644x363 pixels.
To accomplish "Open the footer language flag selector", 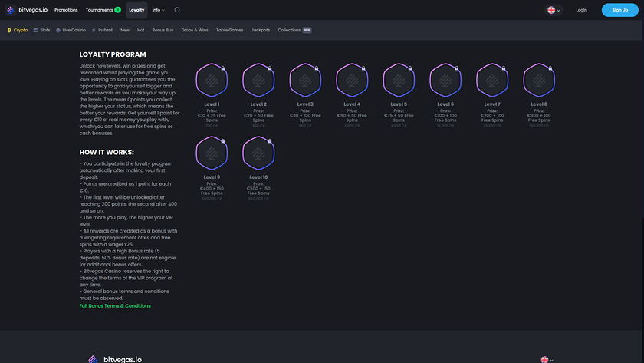I will pos(546,359).
